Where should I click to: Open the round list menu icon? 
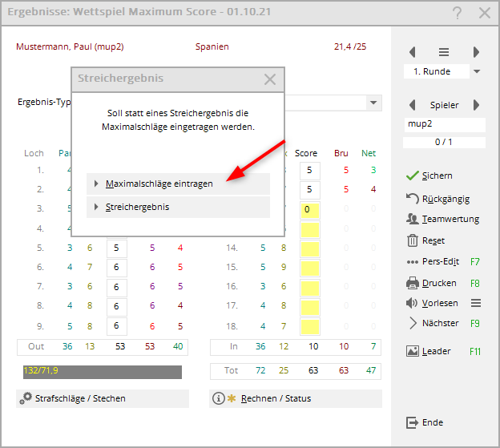click(x=444, y=52)
